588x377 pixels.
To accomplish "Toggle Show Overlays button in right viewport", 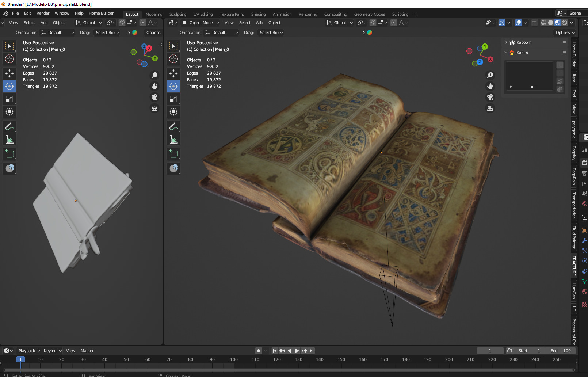I will 518,23.
